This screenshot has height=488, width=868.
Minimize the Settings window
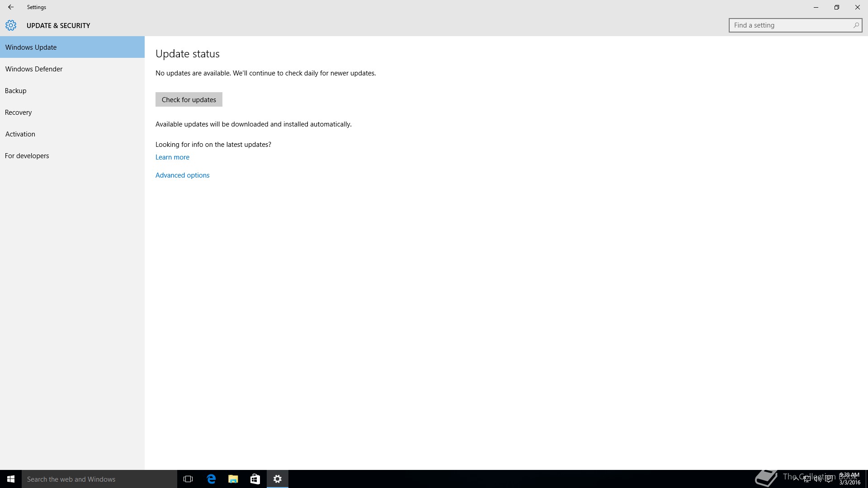point(816,7)
